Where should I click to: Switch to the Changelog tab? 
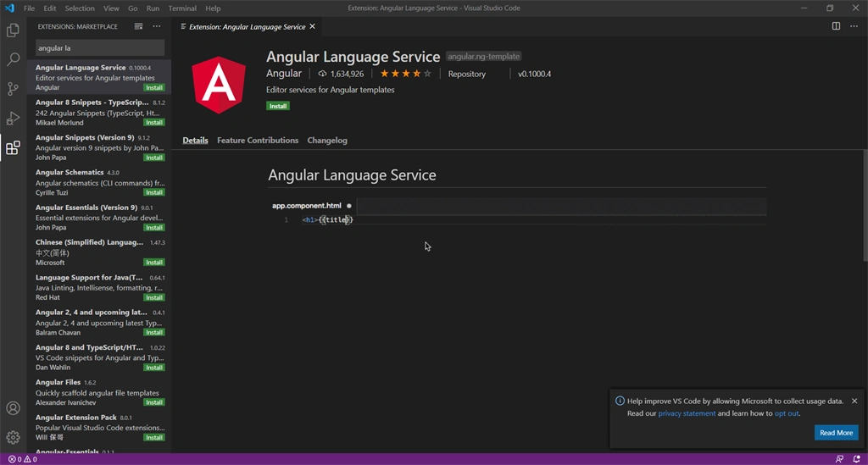[327, 141]
